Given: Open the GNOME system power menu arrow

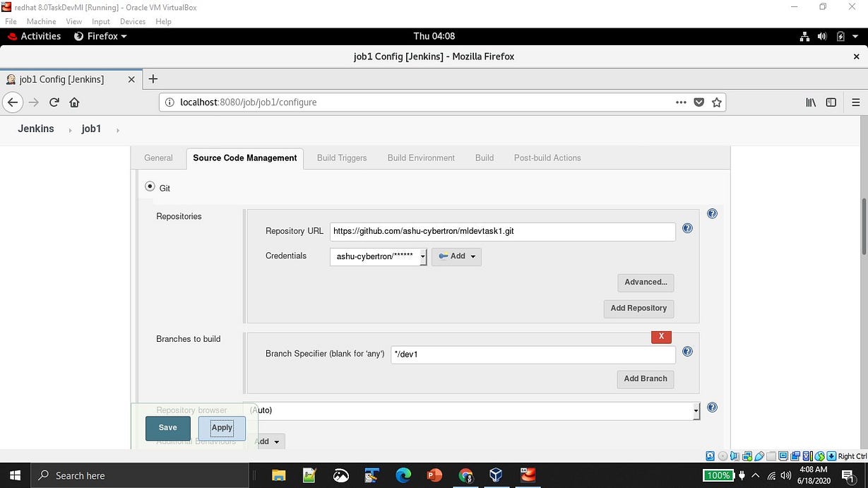Looking at the screenshot, I should pos(855,36).
